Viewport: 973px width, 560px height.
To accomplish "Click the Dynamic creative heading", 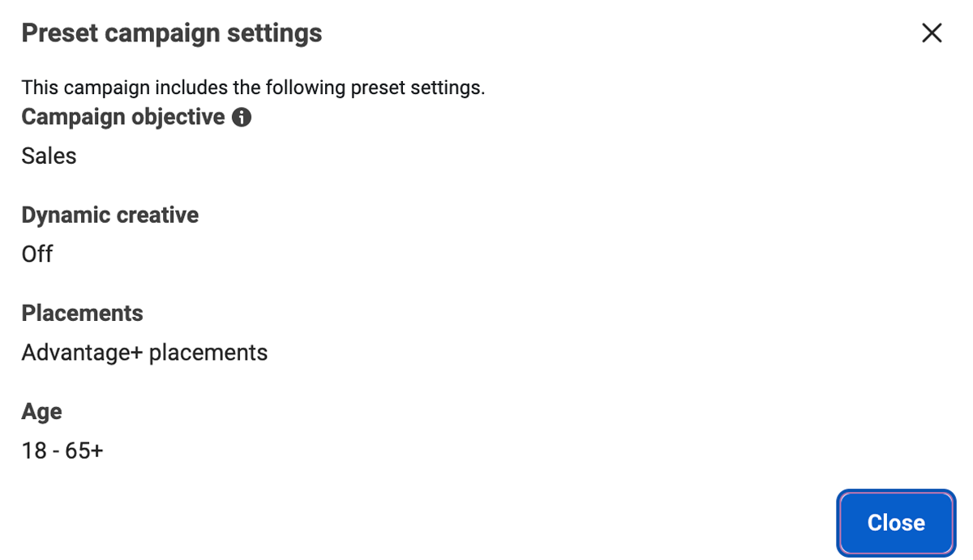I will (109, 215).
